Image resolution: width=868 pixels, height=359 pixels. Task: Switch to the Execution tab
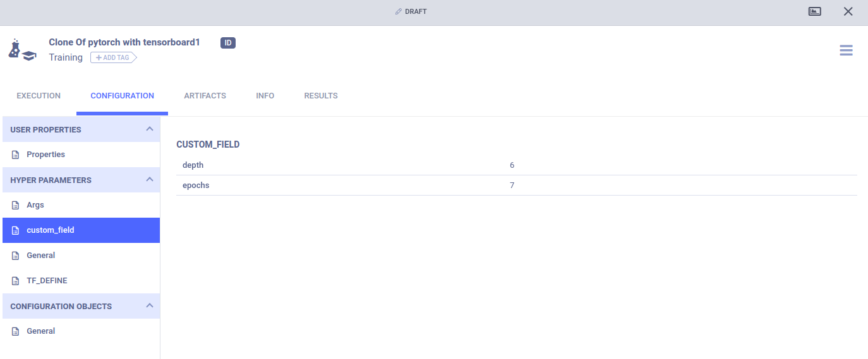39,96
